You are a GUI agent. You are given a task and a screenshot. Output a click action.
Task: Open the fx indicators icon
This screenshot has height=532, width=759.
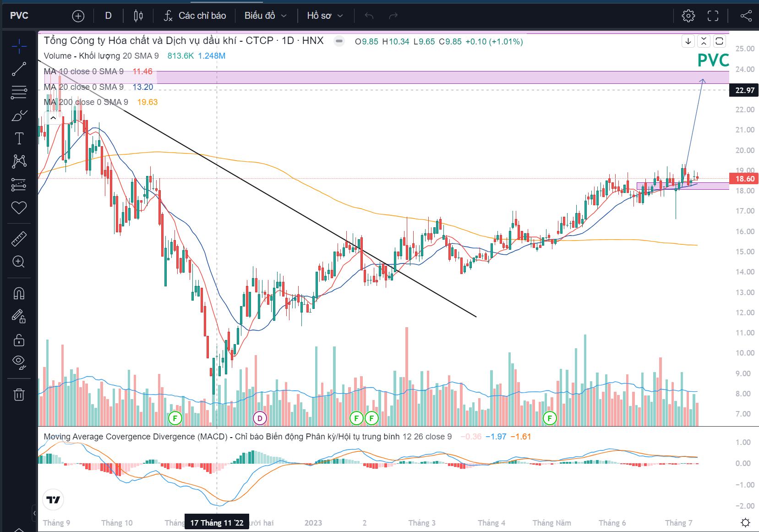[x=168, y=16]
